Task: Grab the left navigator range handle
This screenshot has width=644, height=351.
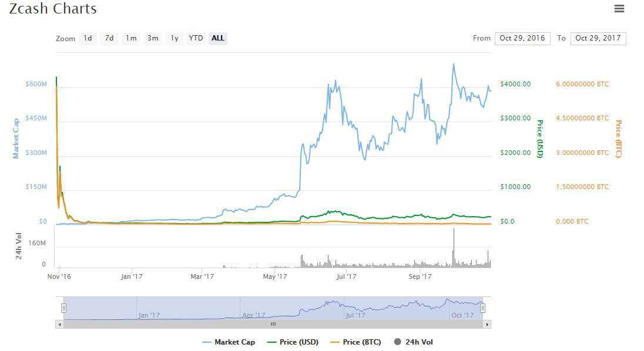Action: pyautogui.click(x=63, y=308)
